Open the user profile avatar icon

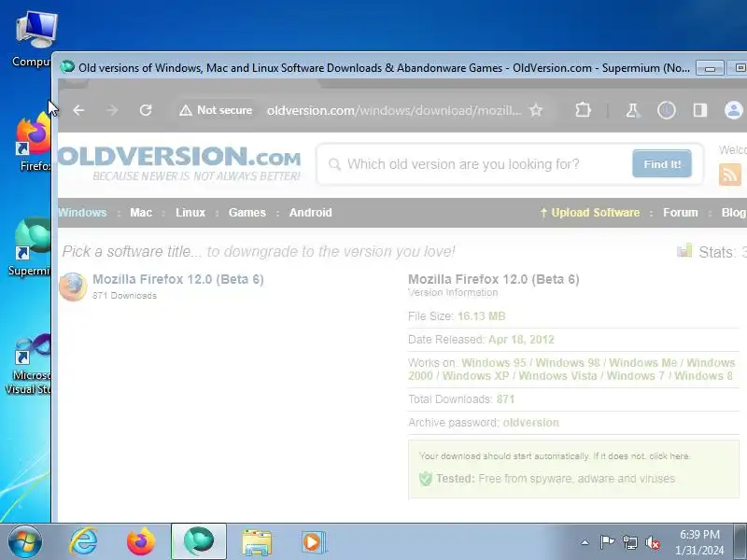coord(734,110)
